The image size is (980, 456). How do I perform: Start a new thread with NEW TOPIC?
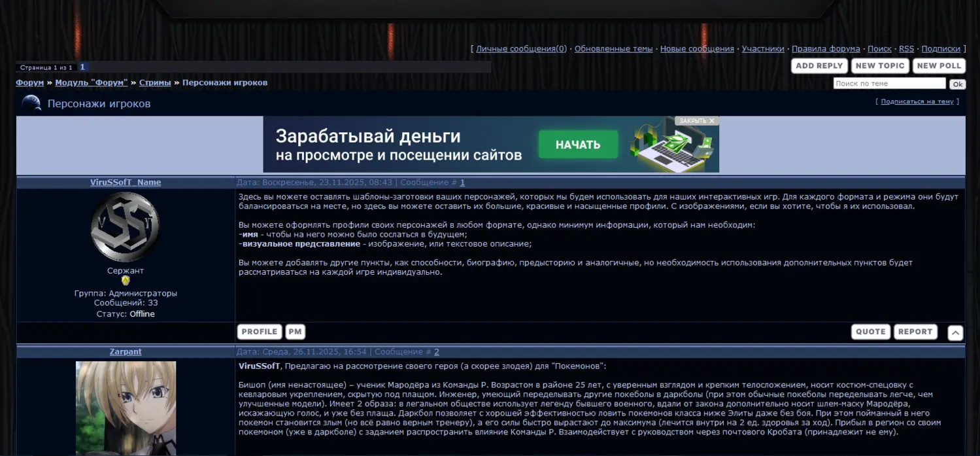click(x=879, y=66)
